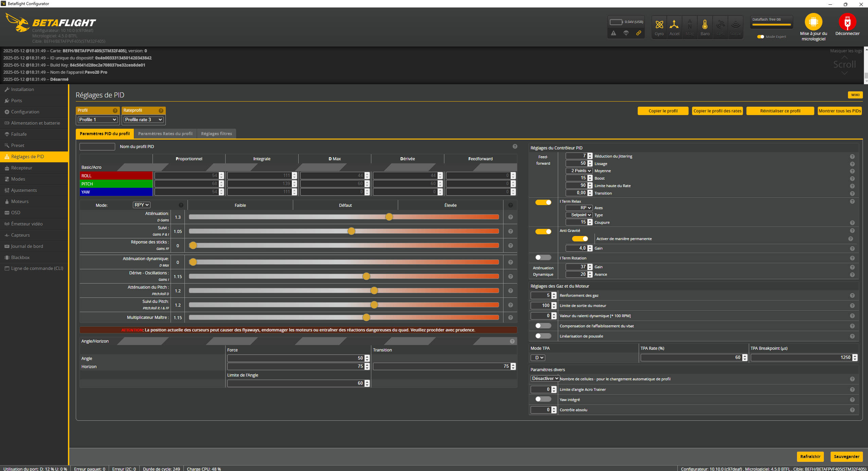Click the Sauvegarder button
This screenshot has height=471, width=868.
(846, 456)
